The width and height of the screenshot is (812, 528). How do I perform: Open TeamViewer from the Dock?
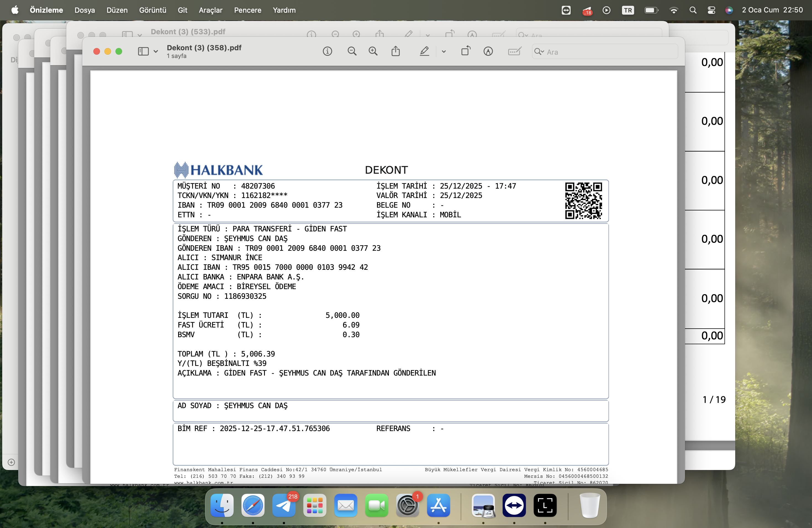(514, 505)
